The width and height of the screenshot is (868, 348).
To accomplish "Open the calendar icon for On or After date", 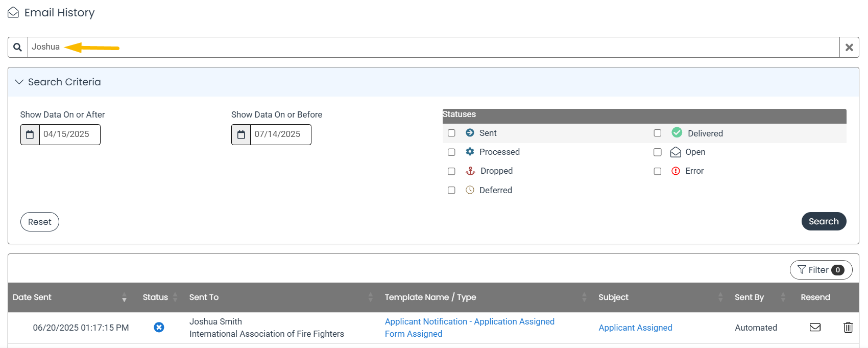I will 30,134.
